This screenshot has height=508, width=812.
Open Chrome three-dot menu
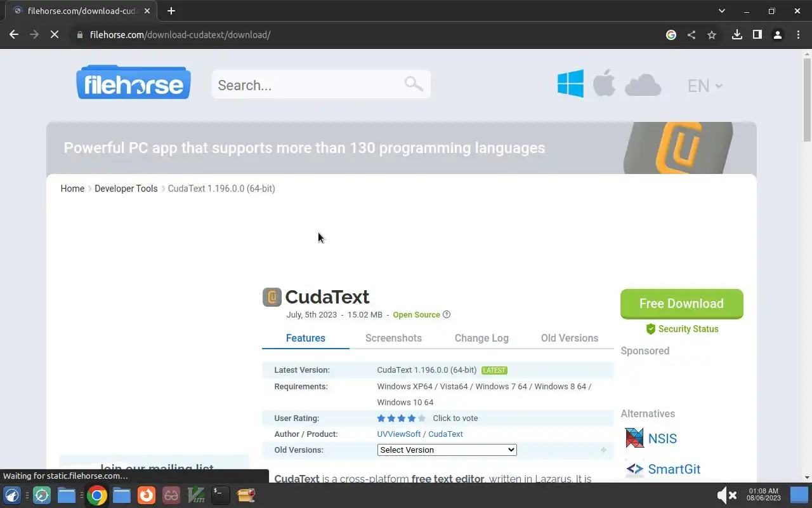[x=797, y=35]
